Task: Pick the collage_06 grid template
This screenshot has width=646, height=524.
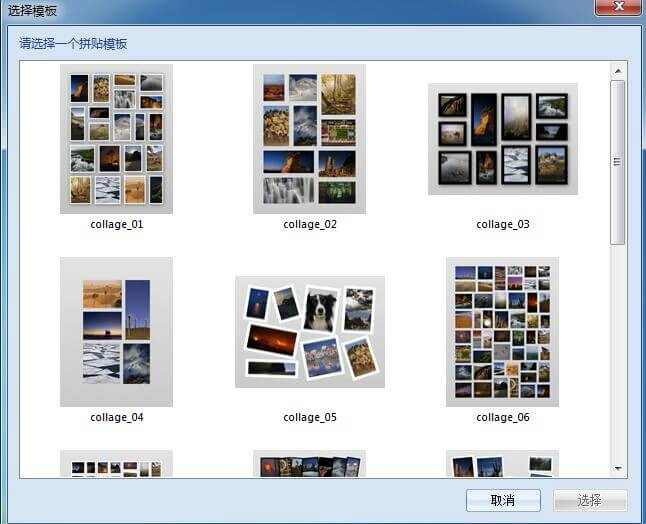Action: (x=502, y=331)
